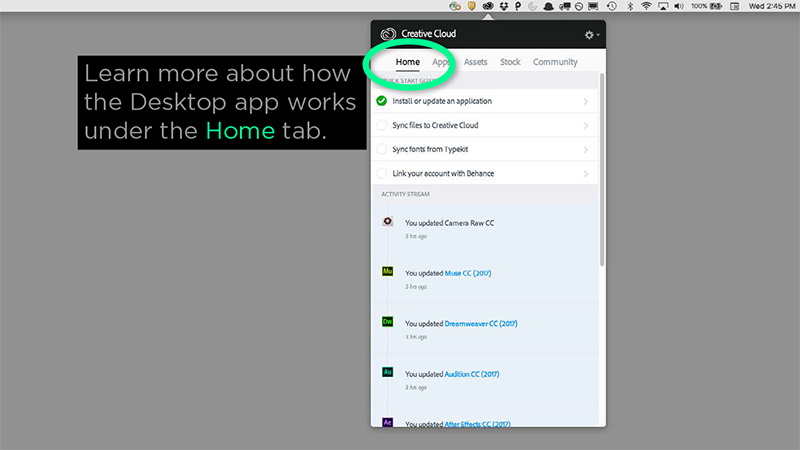Select 'You updated Camera Raw CC' entry text

tap(449, 223)
